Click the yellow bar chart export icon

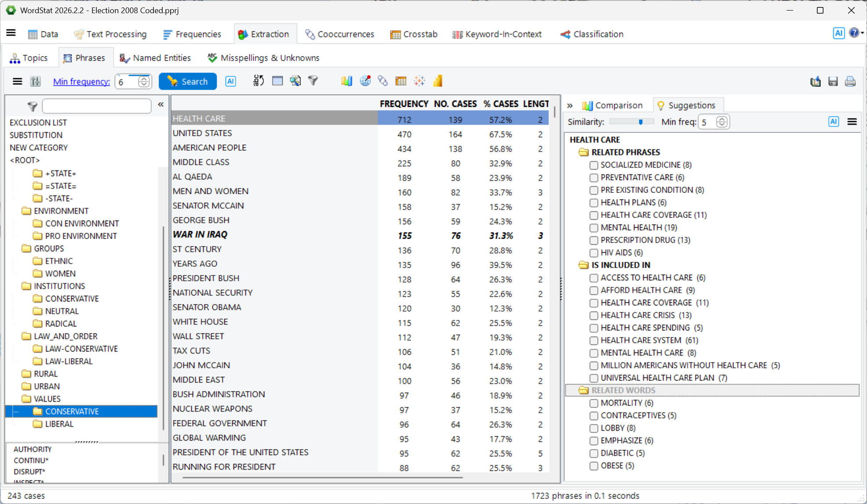(437, 81)
